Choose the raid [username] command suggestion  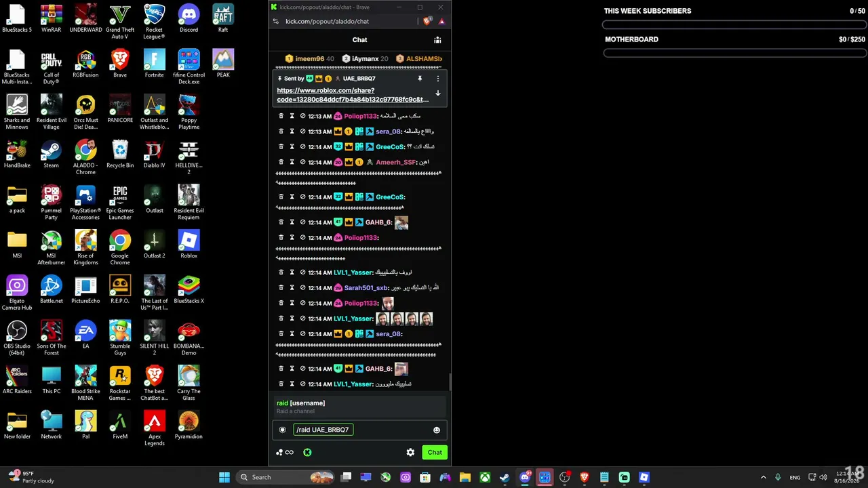(x=359, y=407)
